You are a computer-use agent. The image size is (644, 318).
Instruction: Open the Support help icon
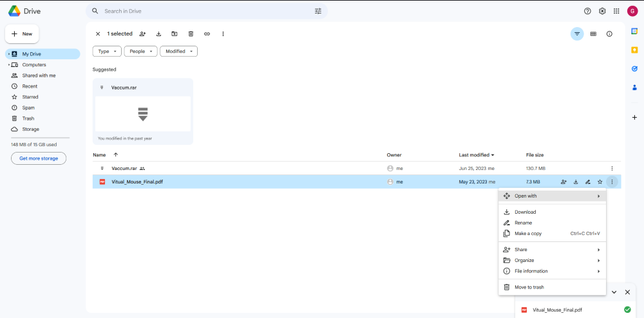(587, 11)
